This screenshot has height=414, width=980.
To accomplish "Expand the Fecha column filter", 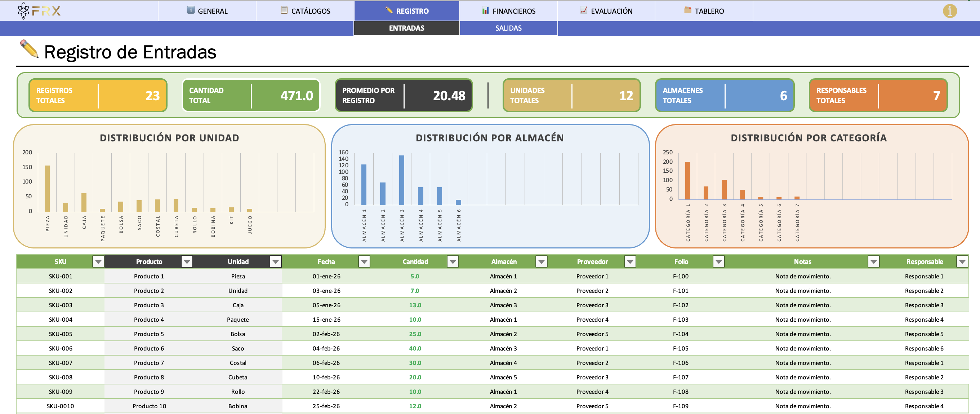I will 364,262.
